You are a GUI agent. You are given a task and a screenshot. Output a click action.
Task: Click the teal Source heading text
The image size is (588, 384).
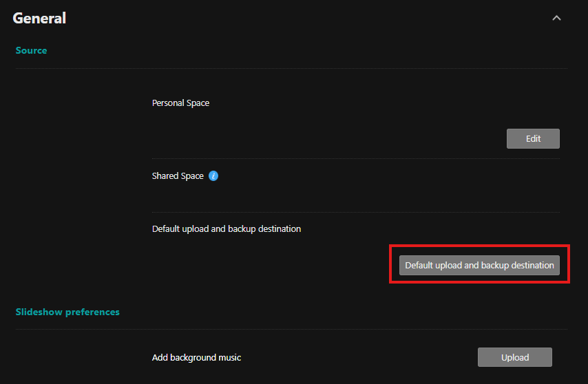tap(31, 50)
